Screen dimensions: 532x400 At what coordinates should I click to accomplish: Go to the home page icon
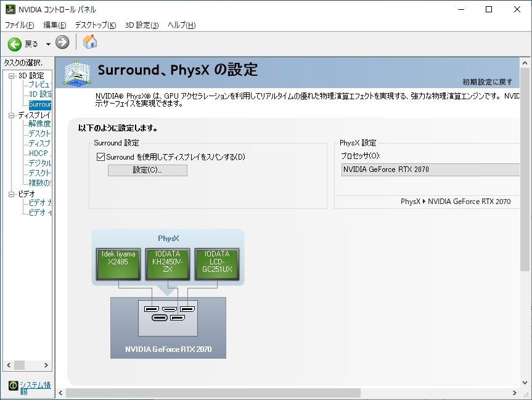point(90,42)
